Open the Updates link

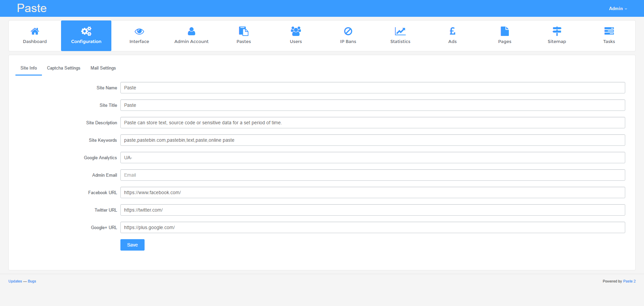point(15,281)
